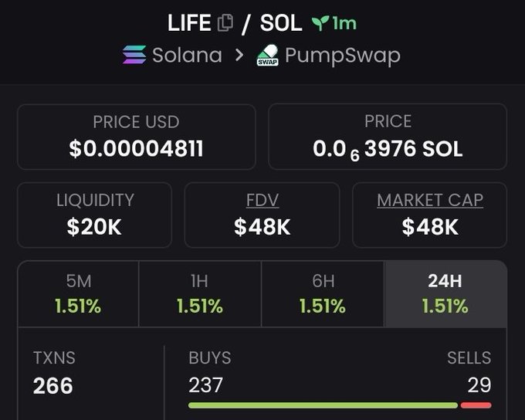Click the PRICE USD $0.00004811 box

137,137
